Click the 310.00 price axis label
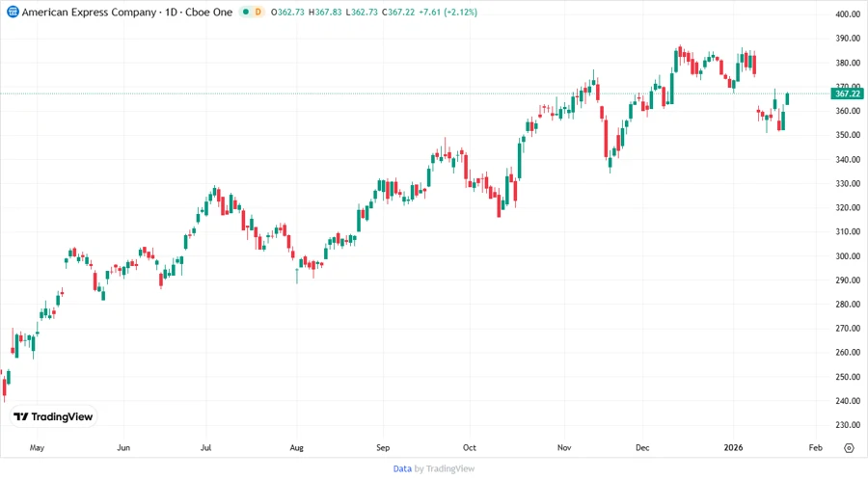The width and height of the screenshot is (868, 480). click(x=848, y=231)
